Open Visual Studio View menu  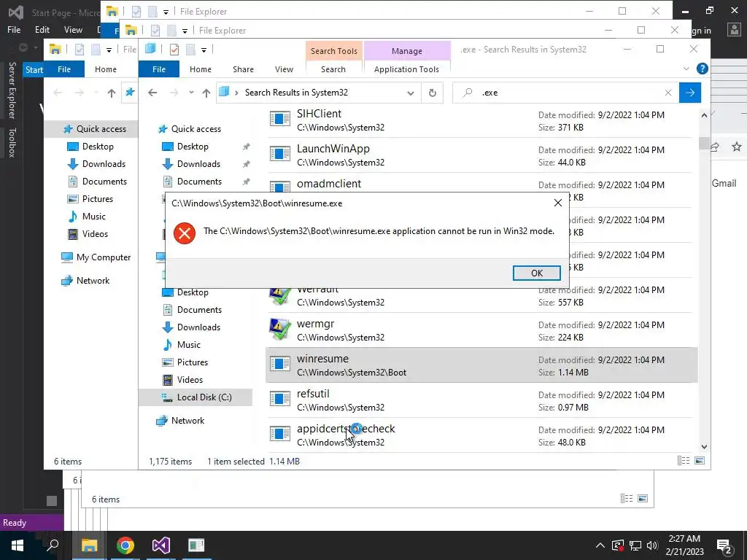point(73,29)
